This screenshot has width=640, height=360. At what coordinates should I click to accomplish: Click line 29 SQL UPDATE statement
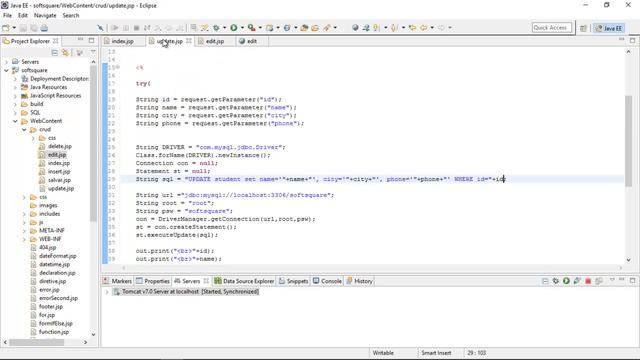[320, 179]
